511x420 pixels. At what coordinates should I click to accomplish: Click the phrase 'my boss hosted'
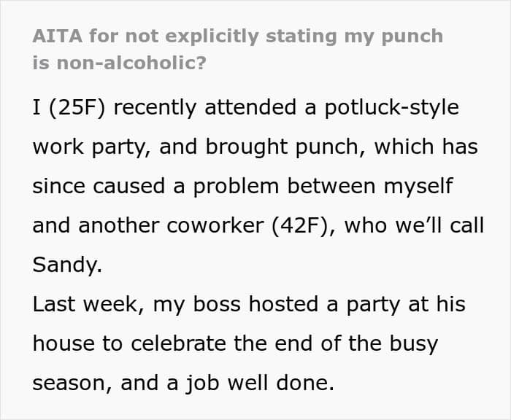pyautogui.click(x=236, y=304)
